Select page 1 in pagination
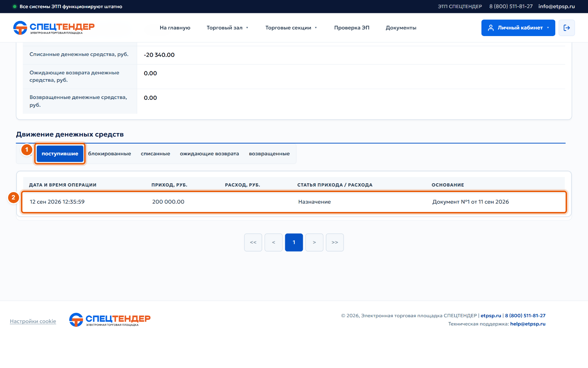This screenshot has height=368, width=588. click(x=294, y=243)
